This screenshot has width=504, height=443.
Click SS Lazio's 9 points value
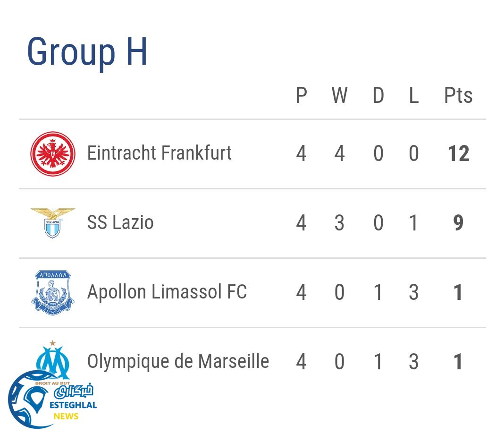point(458,223)
